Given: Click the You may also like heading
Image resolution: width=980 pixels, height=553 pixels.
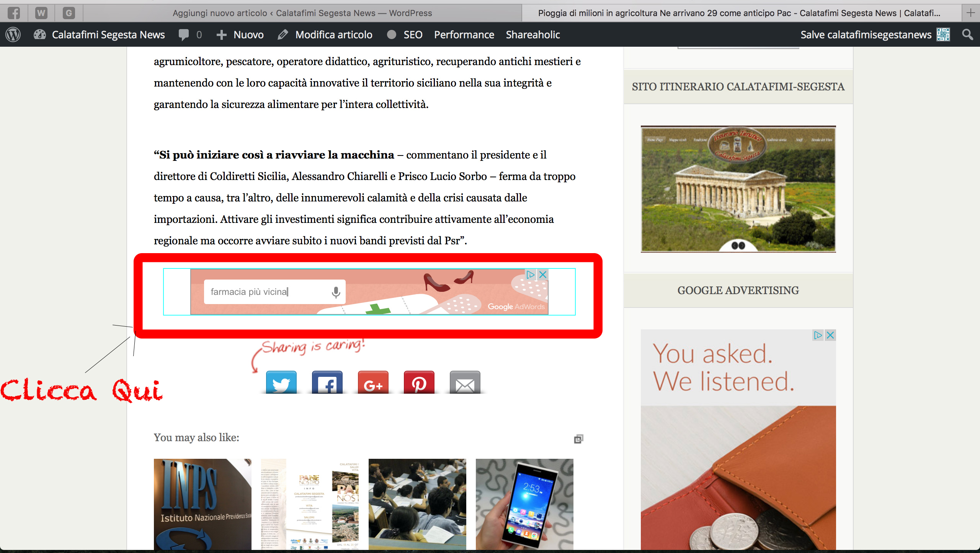Looking at the screenshot, I should (x=196, y=437).
